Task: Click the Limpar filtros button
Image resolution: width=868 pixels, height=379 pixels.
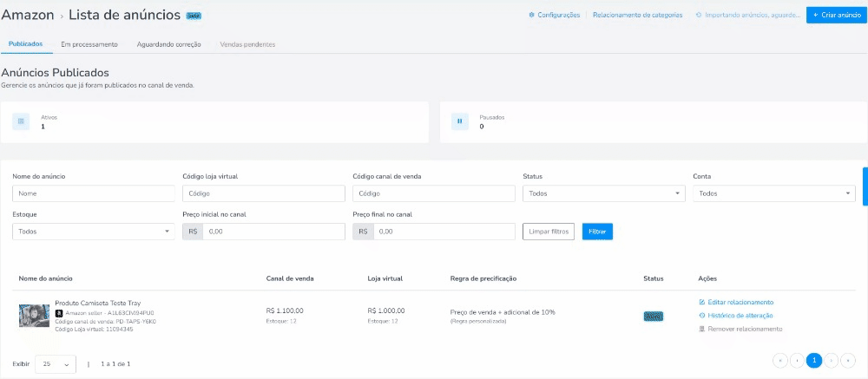Action: (x=549, y=232)
